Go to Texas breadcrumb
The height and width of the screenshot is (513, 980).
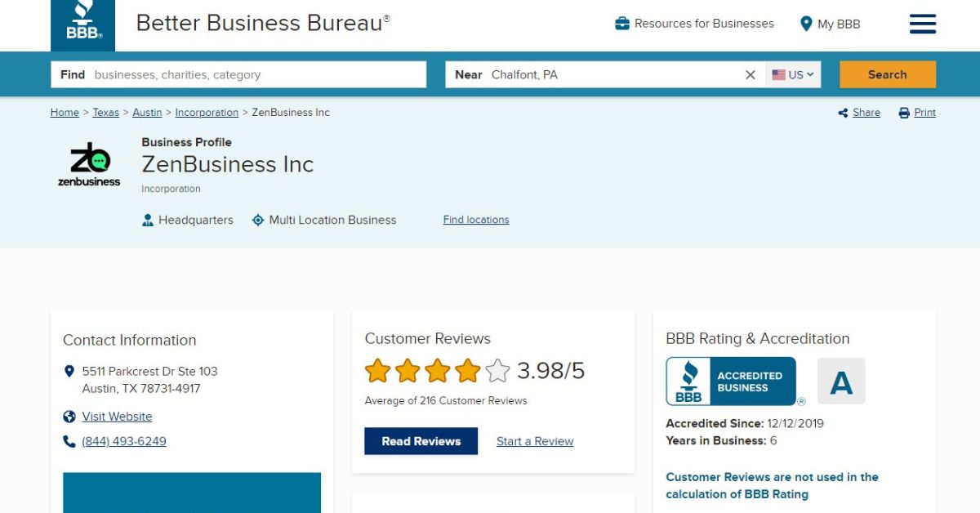[x=105, y=113]
